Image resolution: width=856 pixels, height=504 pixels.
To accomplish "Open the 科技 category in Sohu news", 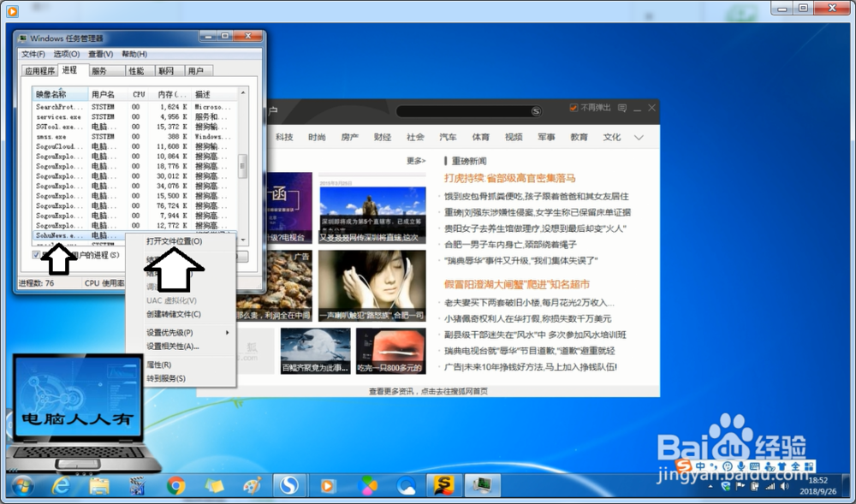I will point(284,138).
